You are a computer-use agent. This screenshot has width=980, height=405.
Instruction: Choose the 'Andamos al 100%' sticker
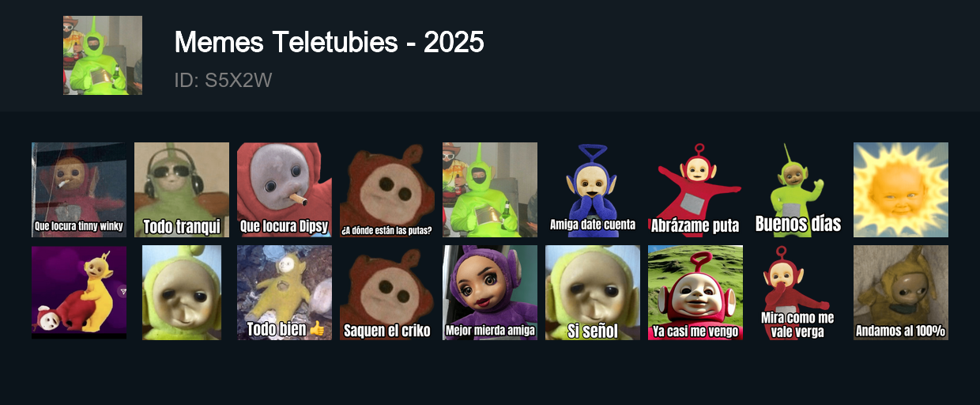pos(901,293)
